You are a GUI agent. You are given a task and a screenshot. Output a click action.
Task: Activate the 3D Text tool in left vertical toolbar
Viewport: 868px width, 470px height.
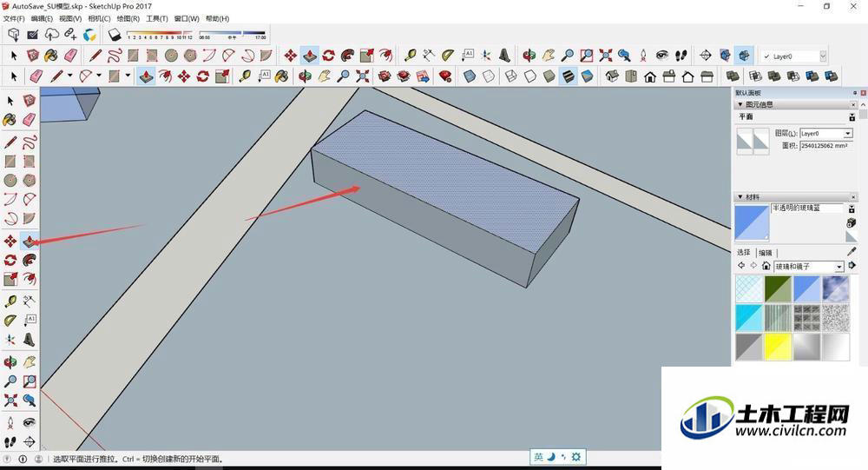(x=30, y=340)
